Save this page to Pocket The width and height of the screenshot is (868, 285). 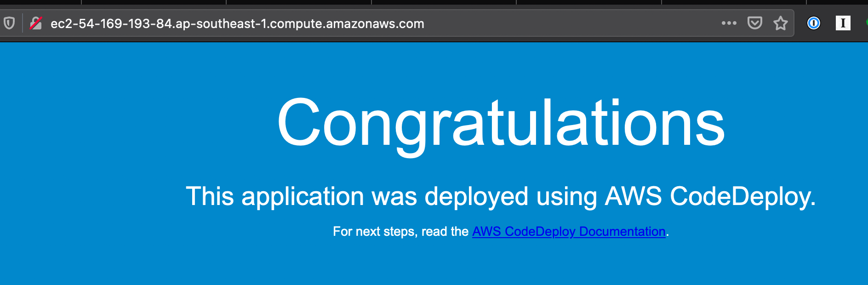(754, 23)
